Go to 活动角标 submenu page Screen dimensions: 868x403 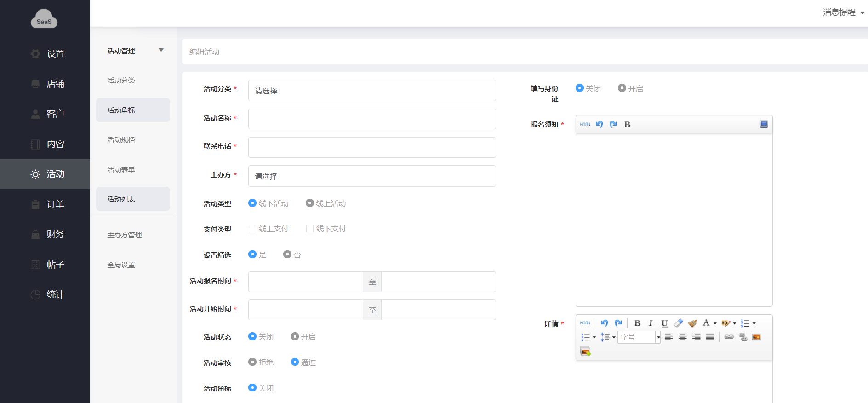[x=133, y=110]
